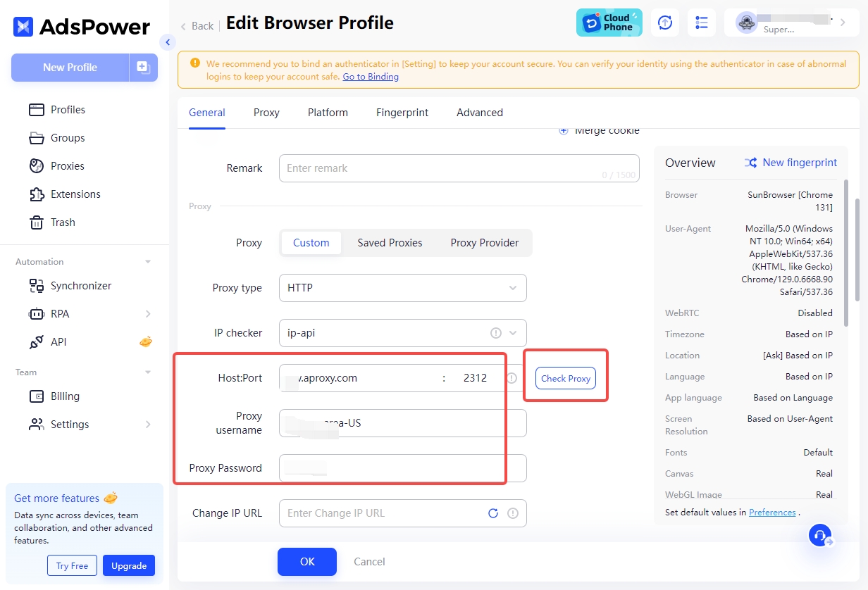Open the support headset chat icon
Screen dimensions: 868x590
pos(820,536)
